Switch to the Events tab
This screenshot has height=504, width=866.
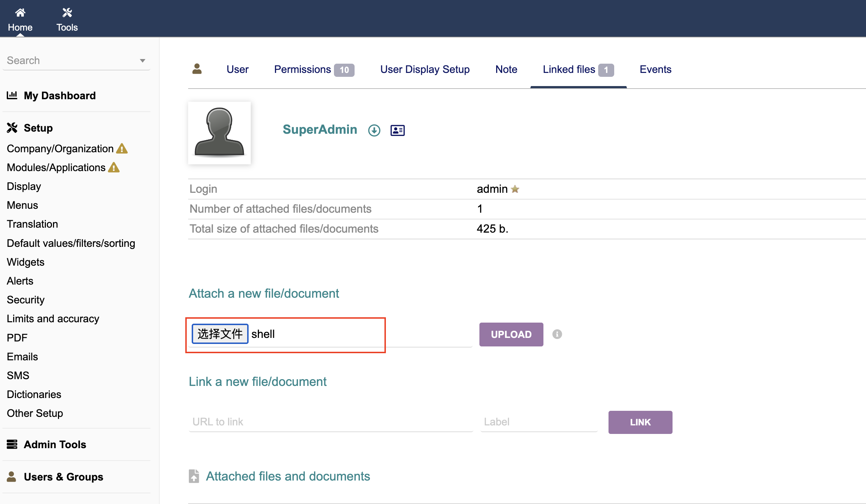click(x=655, y=69)
